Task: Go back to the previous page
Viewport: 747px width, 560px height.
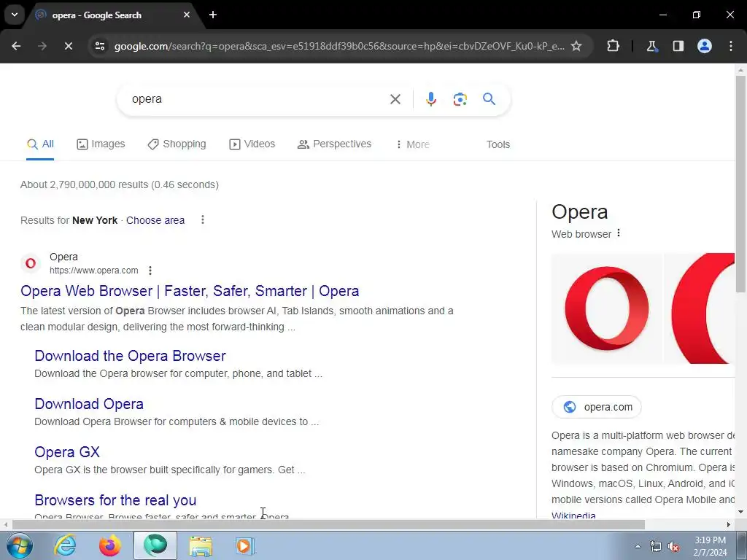Action: pos(16,46)
